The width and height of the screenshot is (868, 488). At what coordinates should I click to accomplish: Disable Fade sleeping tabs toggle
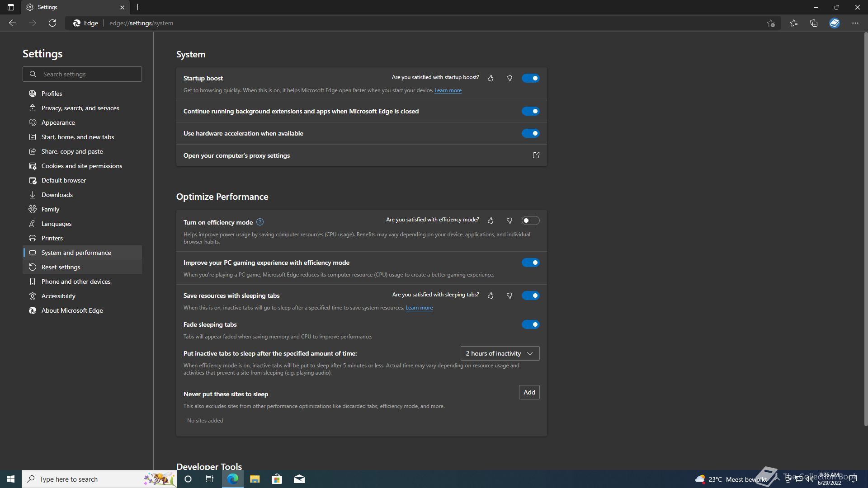click(531, 324)
